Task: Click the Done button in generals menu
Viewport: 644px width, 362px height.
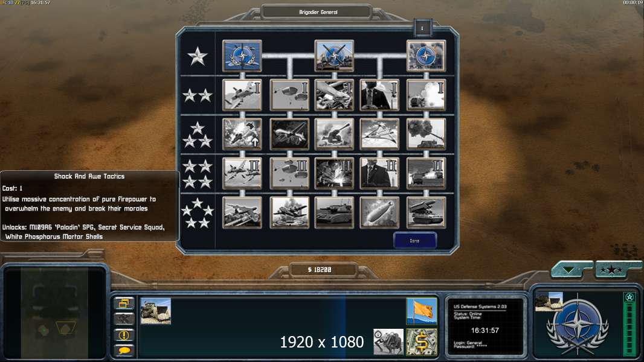Action: pos(415,241)
